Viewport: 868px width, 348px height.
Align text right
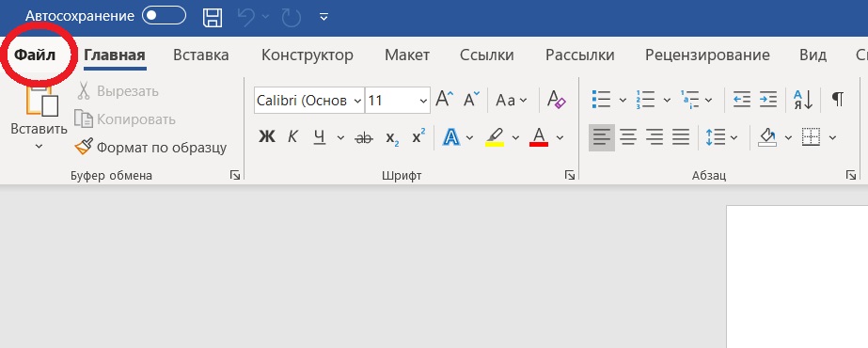pos(655,137)
